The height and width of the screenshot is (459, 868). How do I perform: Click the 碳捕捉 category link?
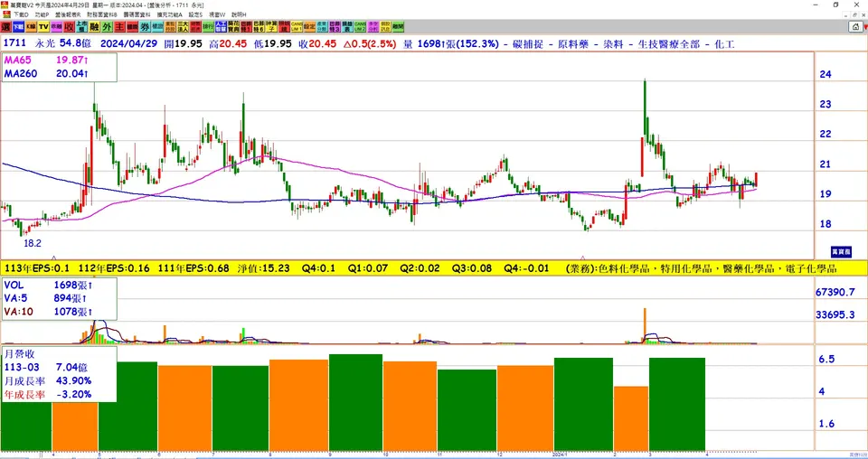pos(527,43)
